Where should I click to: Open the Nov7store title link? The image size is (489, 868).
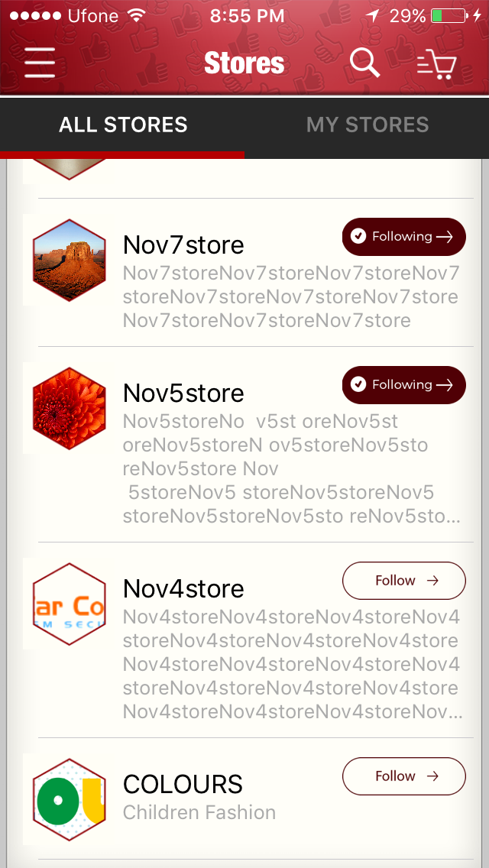[183, 245]
